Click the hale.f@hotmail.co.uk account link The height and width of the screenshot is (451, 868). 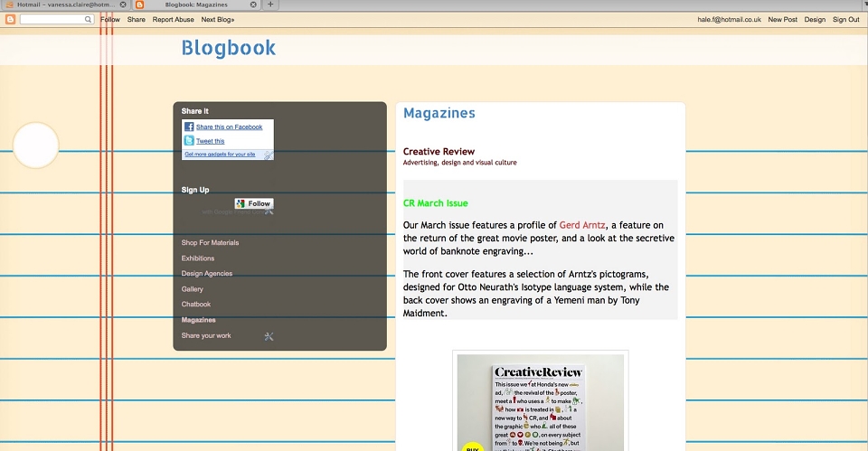click(x=729, y=19)
